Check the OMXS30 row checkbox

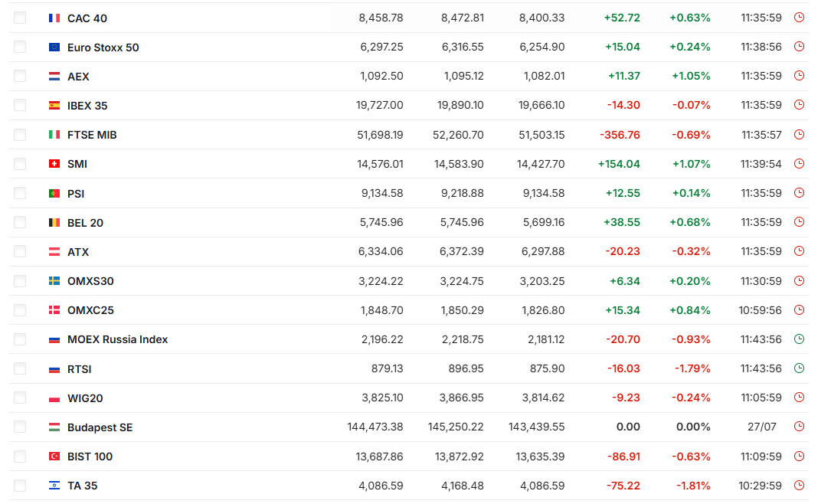tap(20, 281)
